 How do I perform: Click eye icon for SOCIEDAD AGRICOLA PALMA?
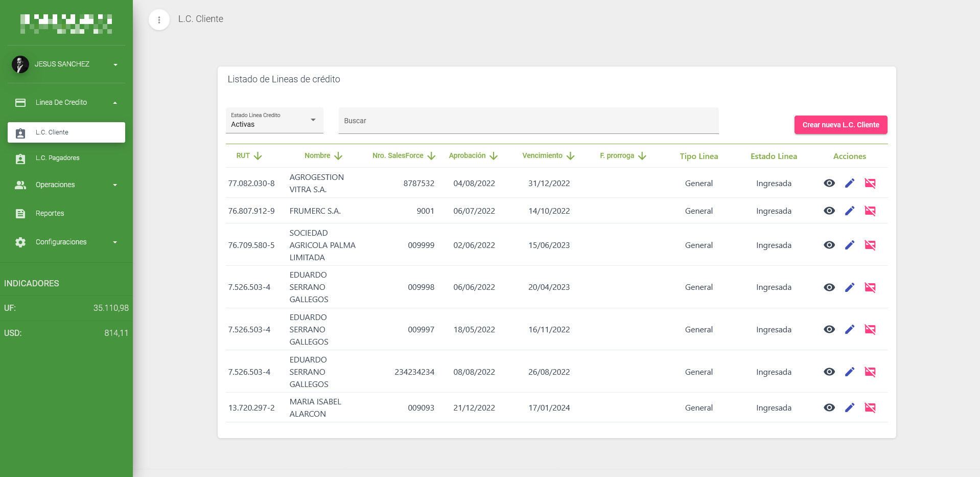tap(829, 245)
